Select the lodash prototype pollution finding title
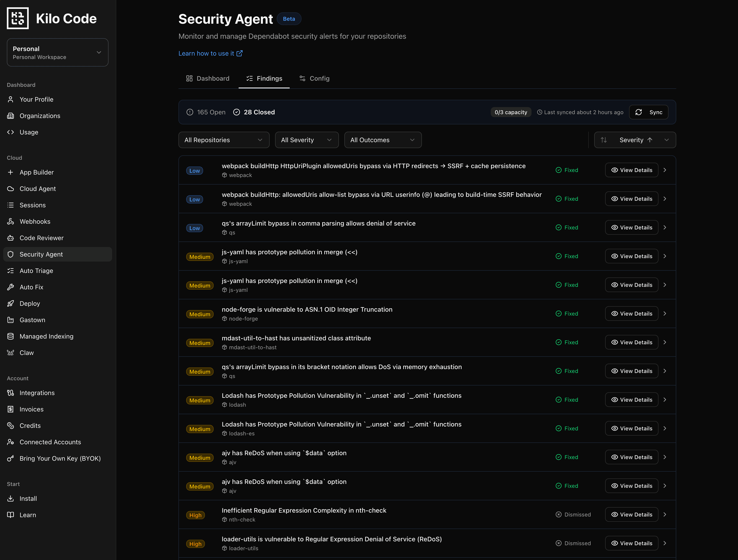738x560 pixels. (341, 396)
